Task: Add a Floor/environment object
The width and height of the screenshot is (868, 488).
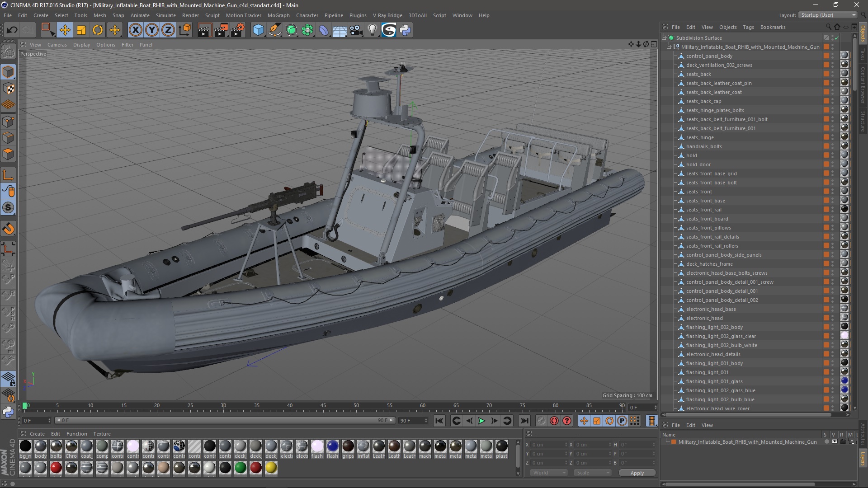Action: (340, 30)
